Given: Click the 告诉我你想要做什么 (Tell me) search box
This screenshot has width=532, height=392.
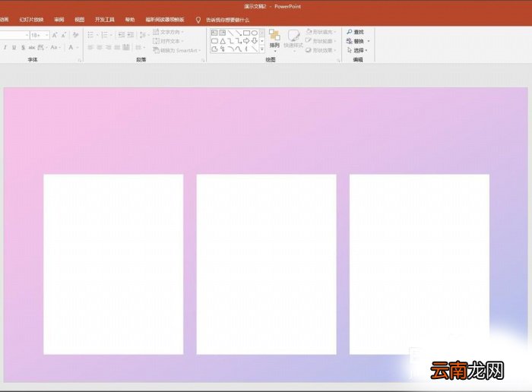Looking at the screenshot, I should point(227,20).
